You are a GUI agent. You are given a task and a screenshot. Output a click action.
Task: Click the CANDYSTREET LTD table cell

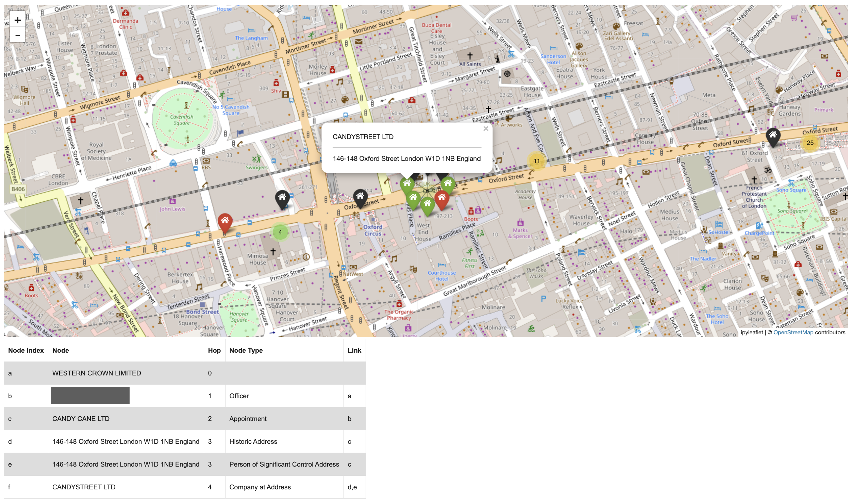[84, 487]
